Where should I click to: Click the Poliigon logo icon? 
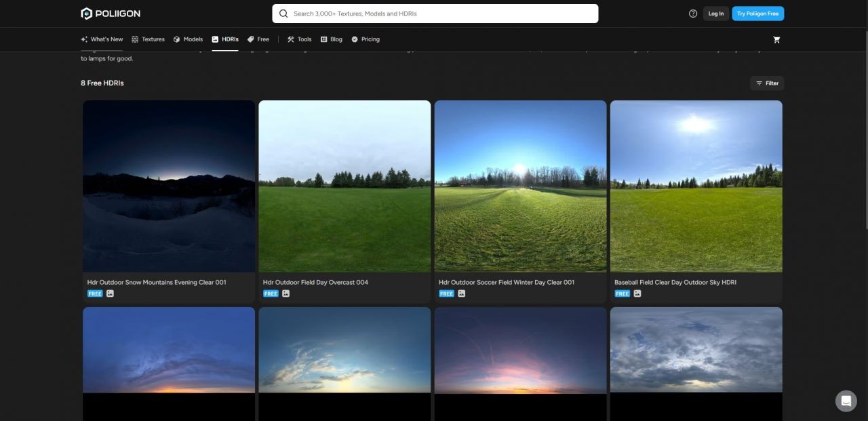tap(86, 14)
